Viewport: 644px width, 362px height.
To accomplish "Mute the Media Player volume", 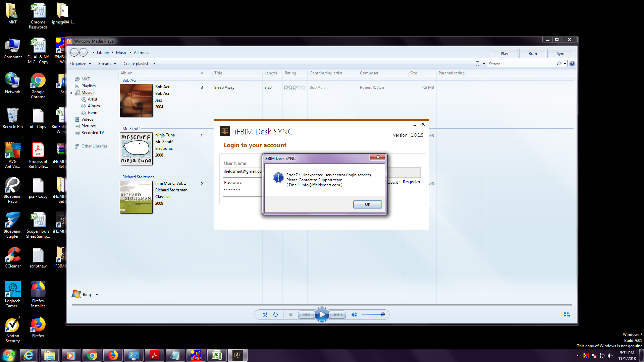I will point(354,315).
